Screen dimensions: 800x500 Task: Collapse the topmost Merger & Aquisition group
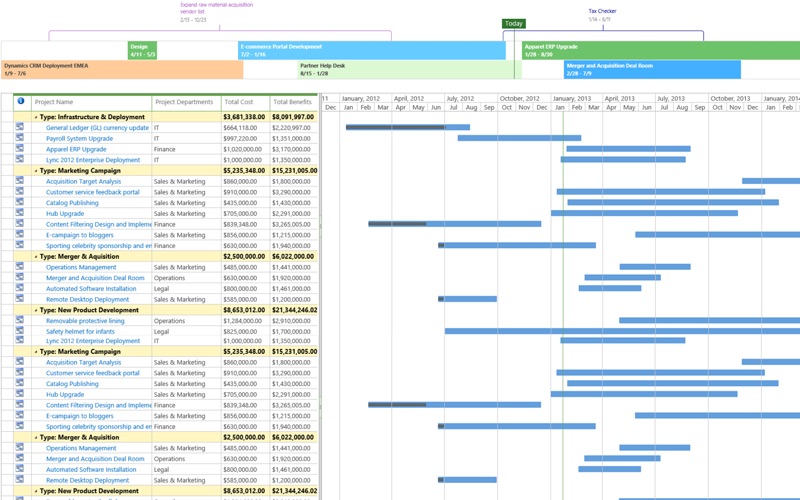(x=35, y=257)
